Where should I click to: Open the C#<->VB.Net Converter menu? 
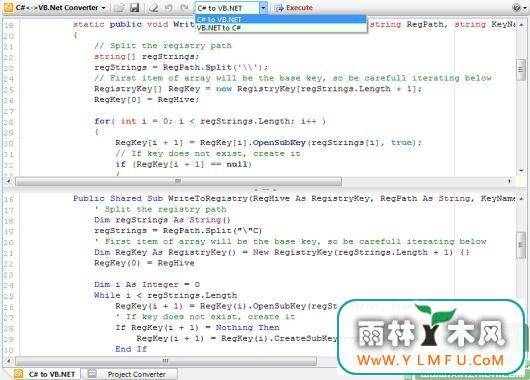[x=61, y=7]
